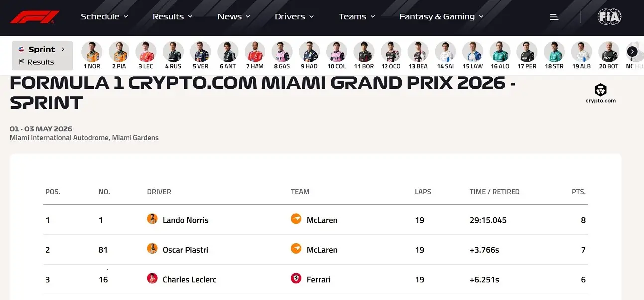Image resolution: width=644 pixels, height=300 pixels.
Task: Expand the Results dropdown menu
Action: [172, 17]
